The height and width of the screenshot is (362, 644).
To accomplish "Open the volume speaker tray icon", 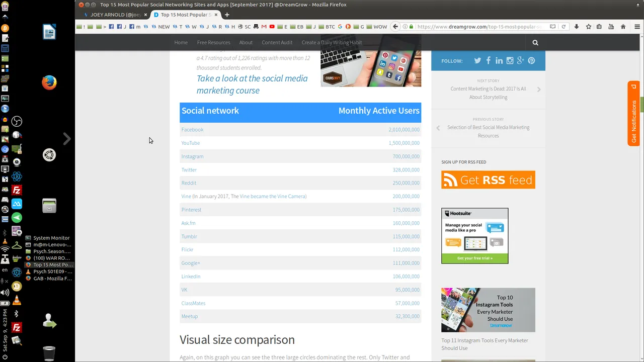I will pos(5,293).
